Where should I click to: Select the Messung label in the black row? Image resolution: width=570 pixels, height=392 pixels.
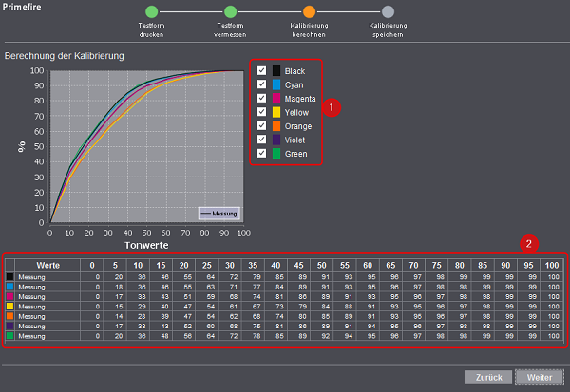point(31,277)
